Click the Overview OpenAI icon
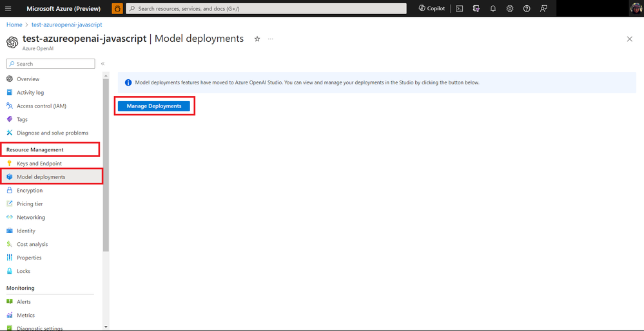This screenshot has height=331, width=644. [10, 79]
